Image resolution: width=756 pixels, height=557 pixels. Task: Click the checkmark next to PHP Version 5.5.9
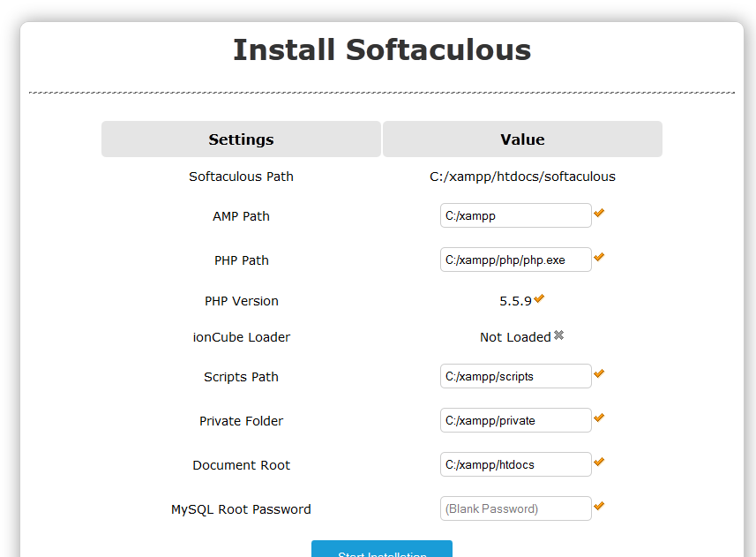point(539,298)
